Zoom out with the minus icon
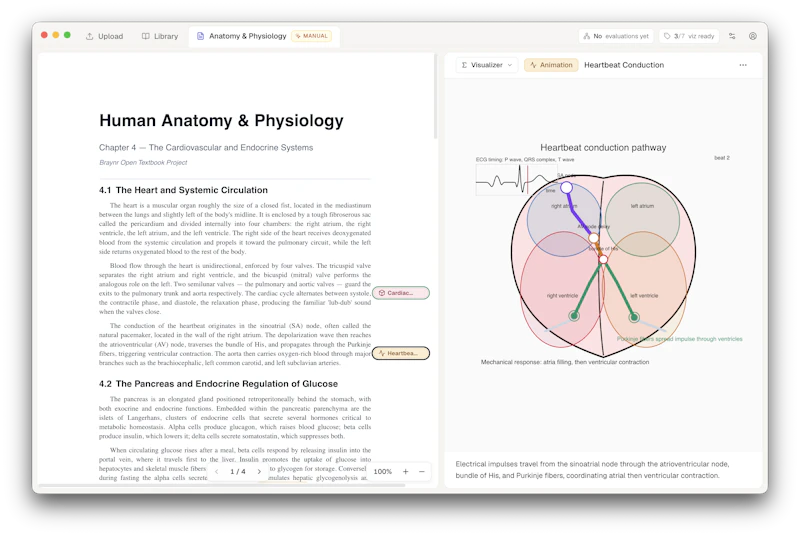This screenshot has height=536, width=800. [x=422, y=472]
